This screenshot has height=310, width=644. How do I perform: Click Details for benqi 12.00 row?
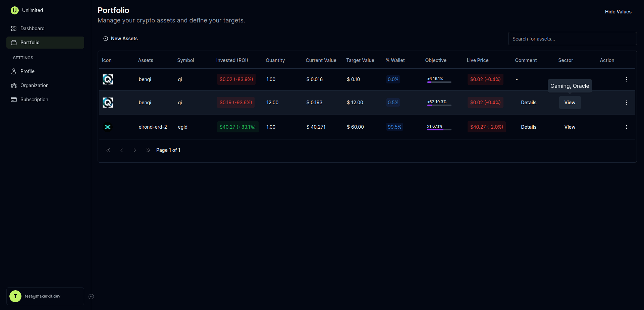click(x=529, y=103)
